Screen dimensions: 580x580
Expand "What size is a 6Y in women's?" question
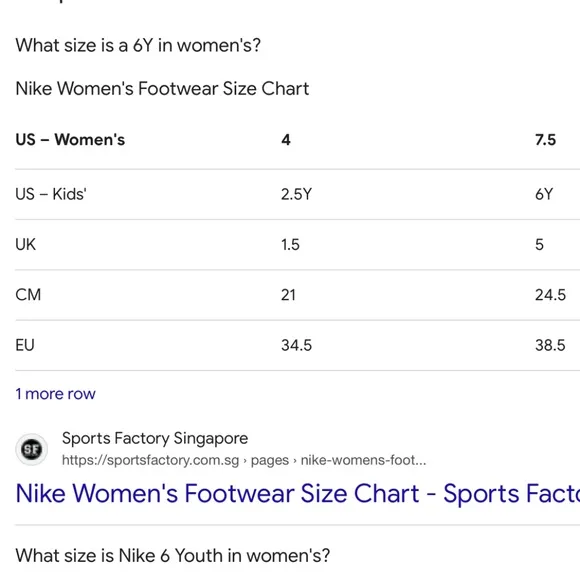(x=138, y=45)
